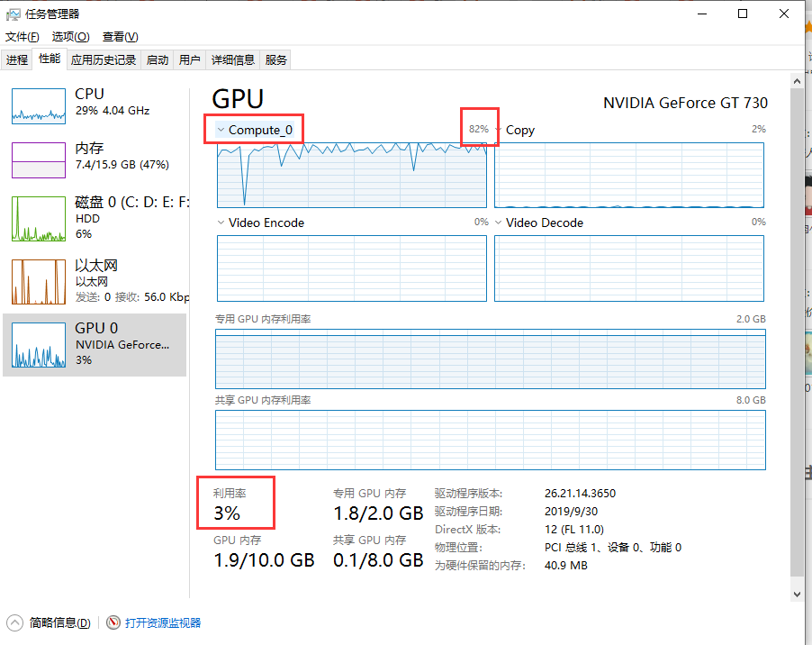
Task: Change the Video Decode engine dropdown
Action: [498, 222]
